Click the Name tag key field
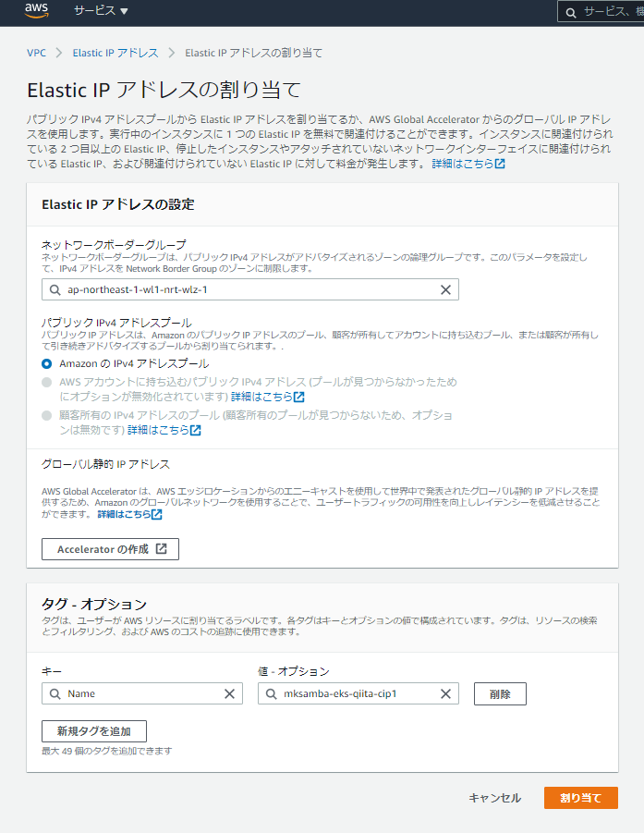This screenshot has width=644, height=833. tap(142, 693)
